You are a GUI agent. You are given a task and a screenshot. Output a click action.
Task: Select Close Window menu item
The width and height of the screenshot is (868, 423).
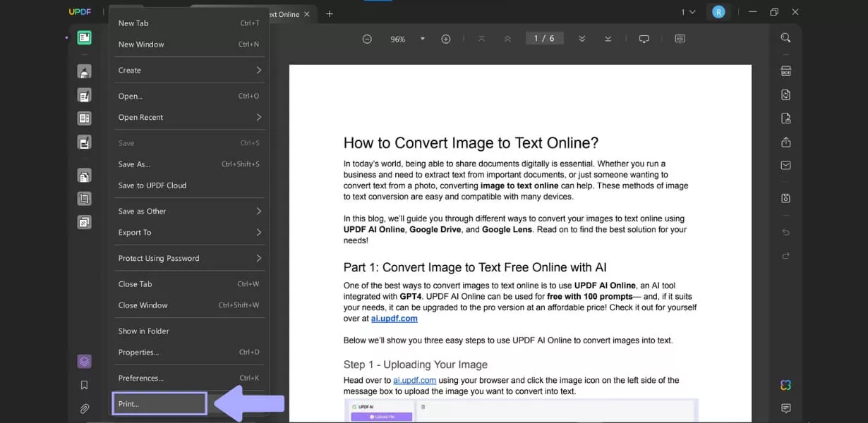[189, 305]
